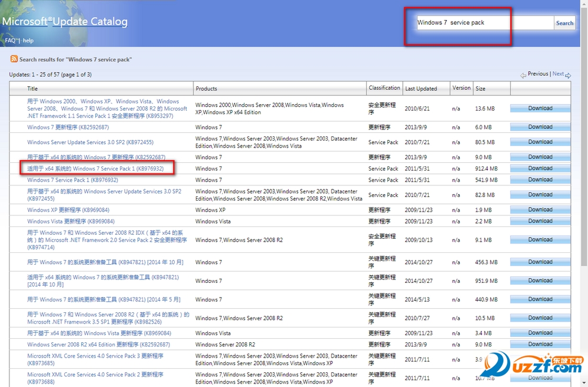Click the left arrow icon beside Previous
The width and height of the screenshot is (588, 387).
point(523,75)
